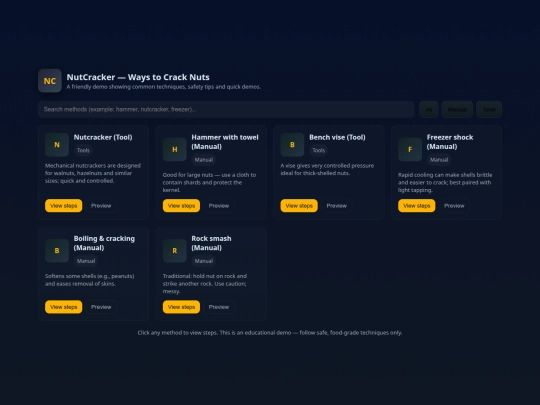Click the F icon for Freezer shock
The height and width of the screenshot is (405, 540).
[x=410, y=149]
